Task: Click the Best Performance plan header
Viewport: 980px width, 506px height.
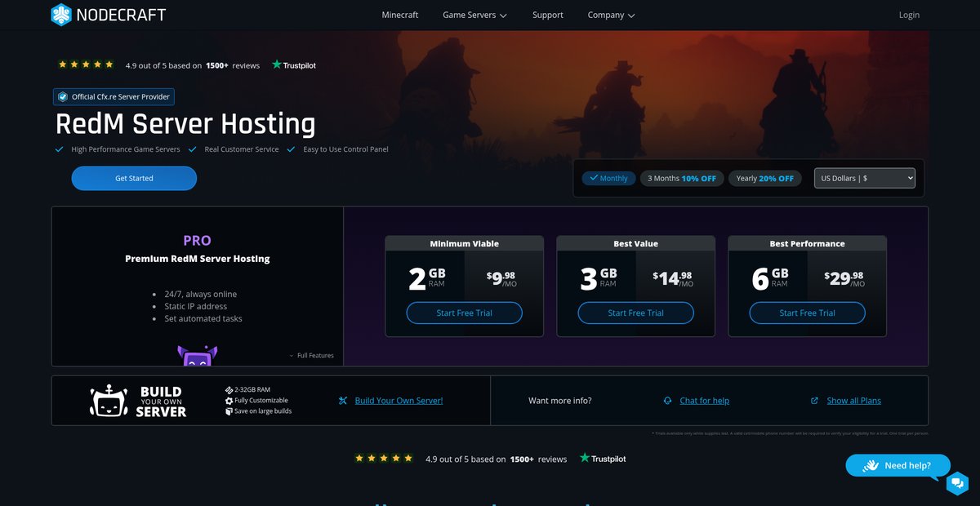Action: pyautogui.click(x=807, y=243)
